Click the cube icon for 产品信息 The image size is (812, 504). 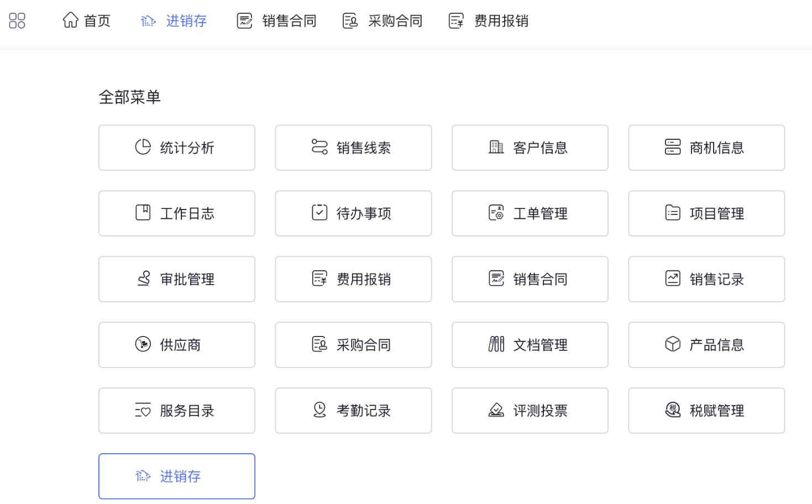pyautogui.click(x=673, y=344)
